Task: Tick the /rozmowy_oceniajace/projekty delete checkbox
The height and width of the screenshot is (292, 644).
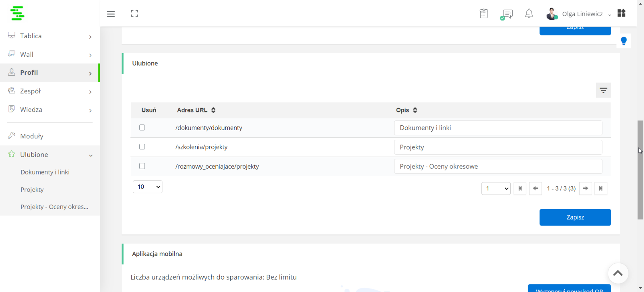Action: pos(142,166)
